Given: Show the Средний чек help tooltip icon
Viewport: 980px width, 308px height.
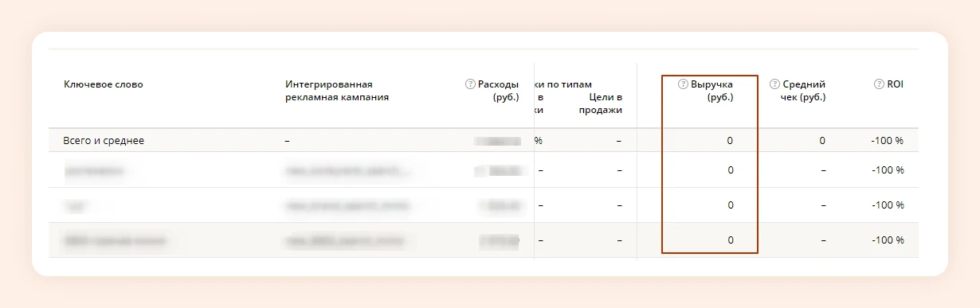Looking at the screenshot, I should point(774,84).
